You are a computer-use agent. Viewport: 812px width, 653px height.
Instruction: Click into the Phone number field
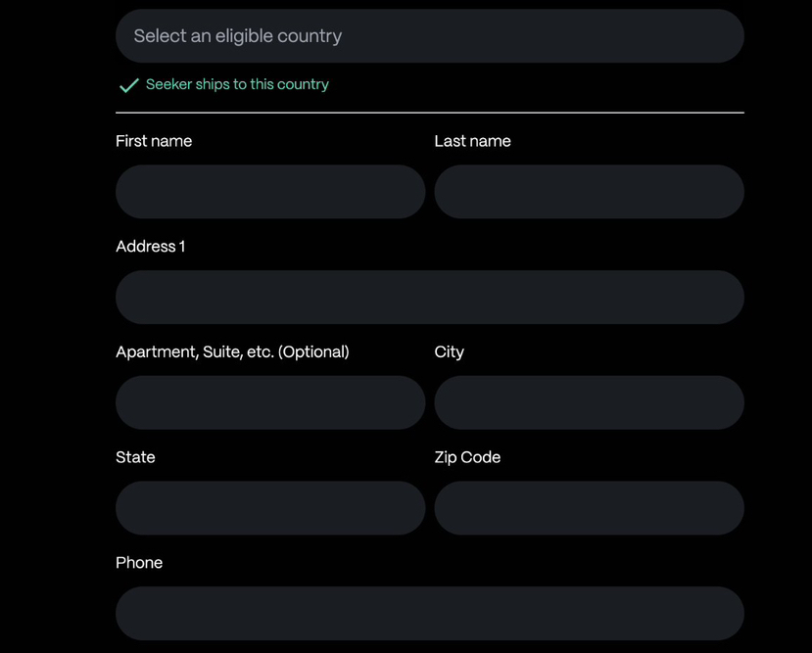tap(429, 614)
